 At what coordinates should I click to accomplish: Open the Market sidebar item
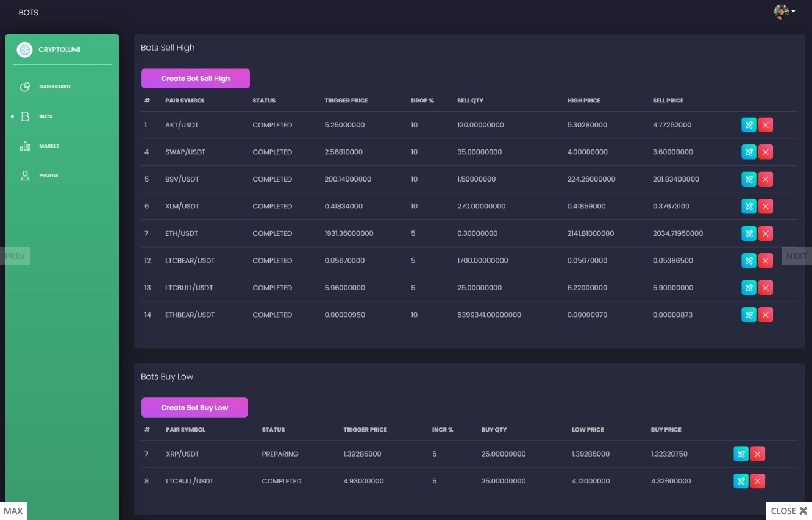click(x=49, y=146)
